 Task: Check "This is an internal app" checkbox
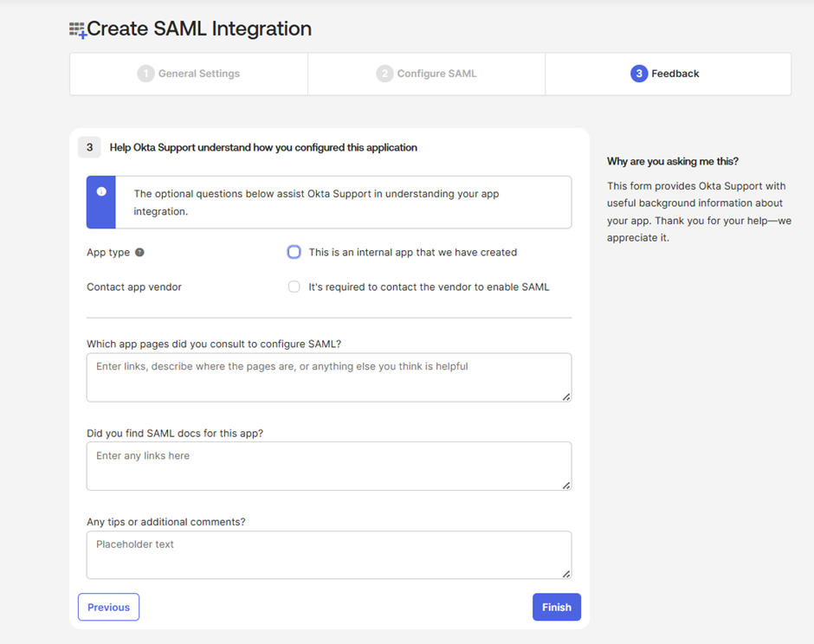(294, 252)
